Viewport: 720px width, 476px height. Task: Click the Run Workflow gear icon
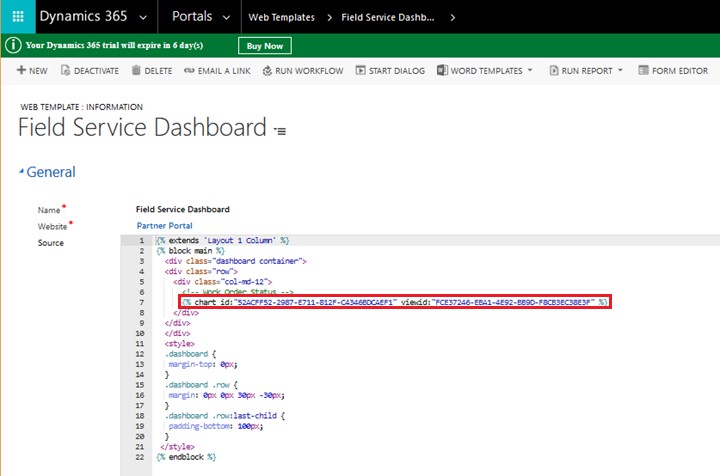tap(267, 71)
